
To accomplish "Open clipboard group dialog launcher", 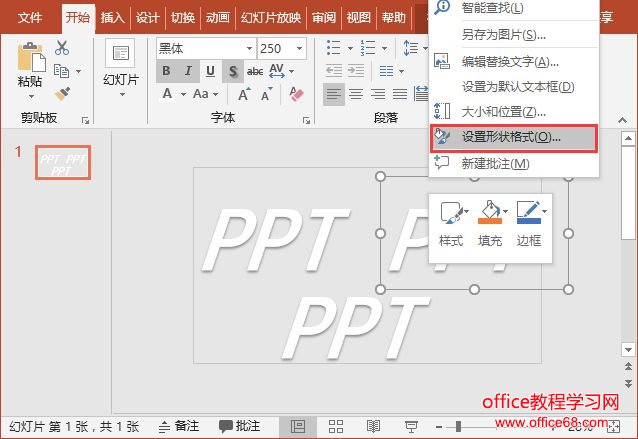I will coord(85,120).
